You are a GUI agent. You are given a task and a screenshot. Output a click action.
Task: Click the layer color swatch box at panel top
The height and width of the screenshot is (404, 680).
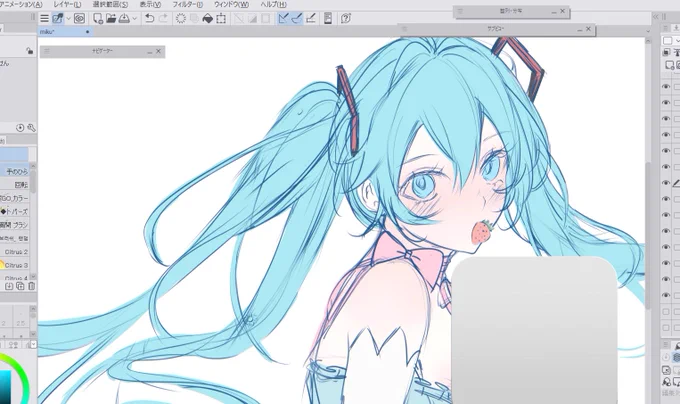(x=668, y=40)
